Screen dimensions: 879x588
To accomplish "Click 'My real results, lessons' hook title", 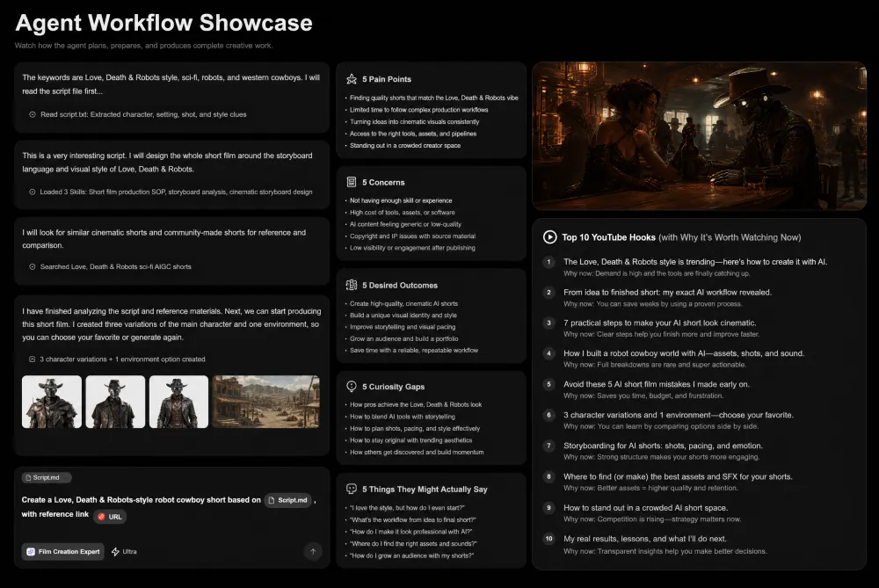I will pyautogui.click(x=645, y=539).
